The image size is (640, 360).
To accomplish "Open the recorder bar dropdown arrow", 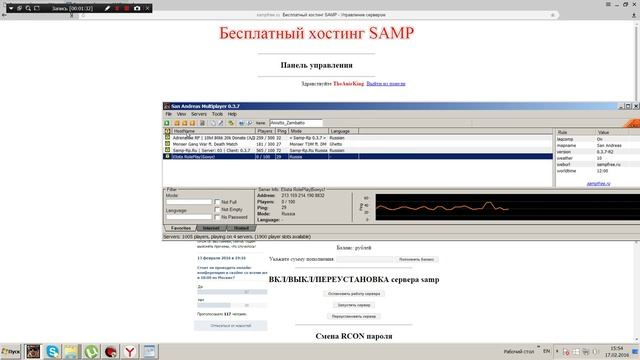I will [11, 8].
